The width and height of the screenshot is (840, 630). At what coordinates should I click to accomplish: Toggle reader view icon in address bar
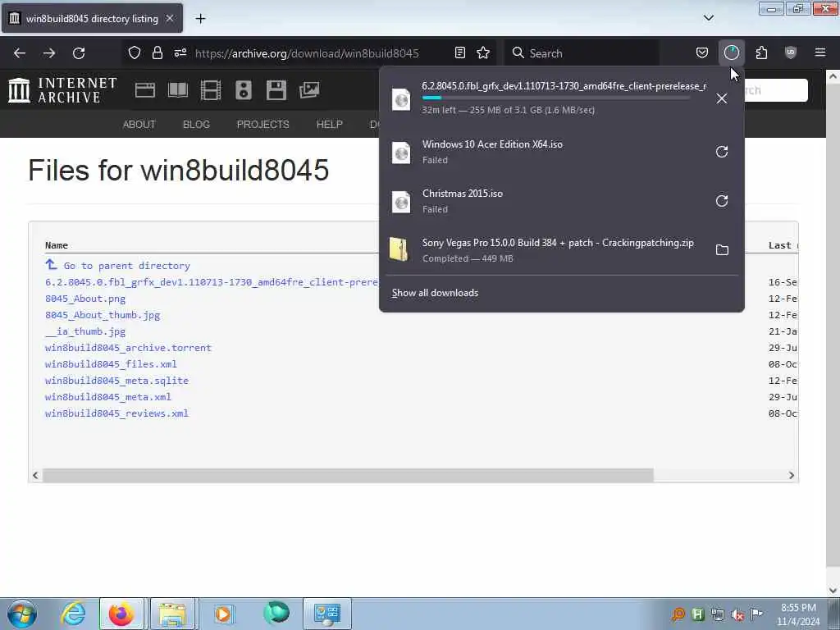(459, 53)
